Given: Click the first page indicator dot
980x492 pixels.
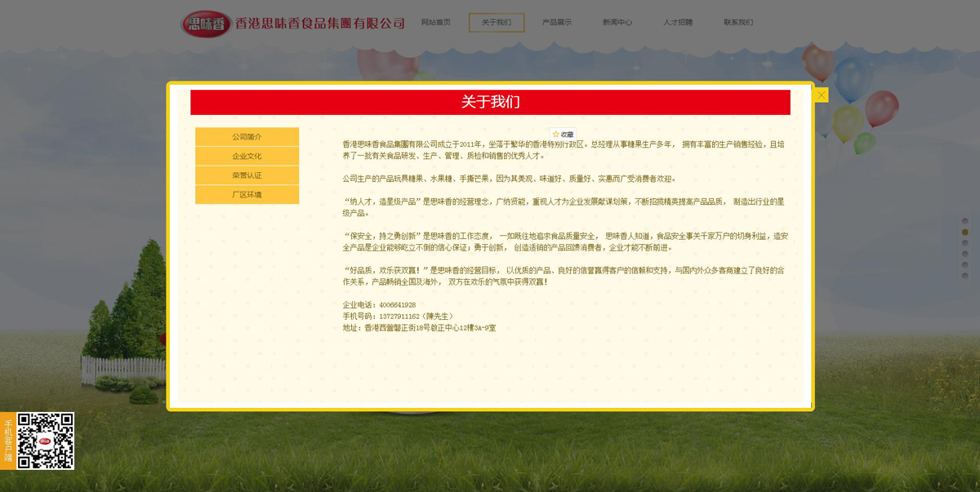Looking at the screenshot, I should pos(964,221).
